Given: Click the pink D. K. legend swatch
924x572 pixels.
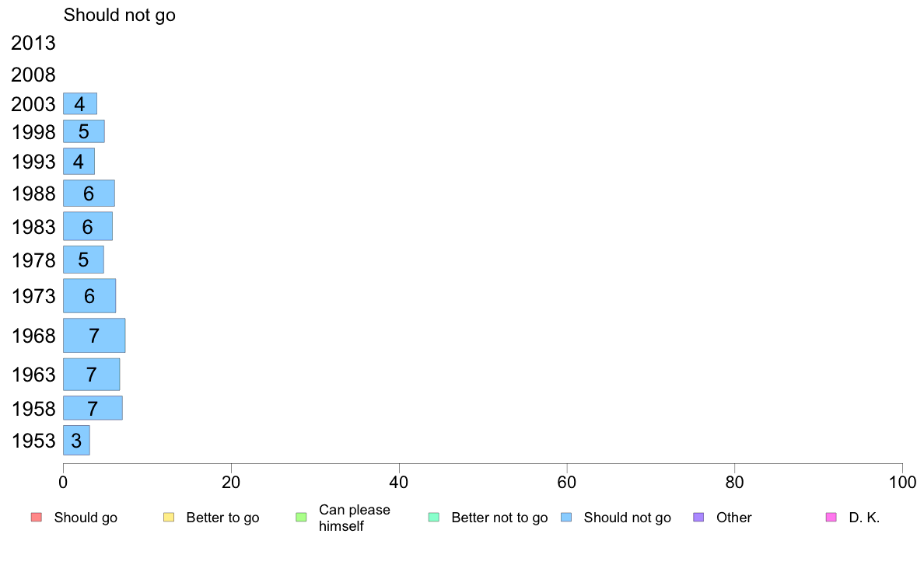Looking at the screenshot, I should pos(831,518).
